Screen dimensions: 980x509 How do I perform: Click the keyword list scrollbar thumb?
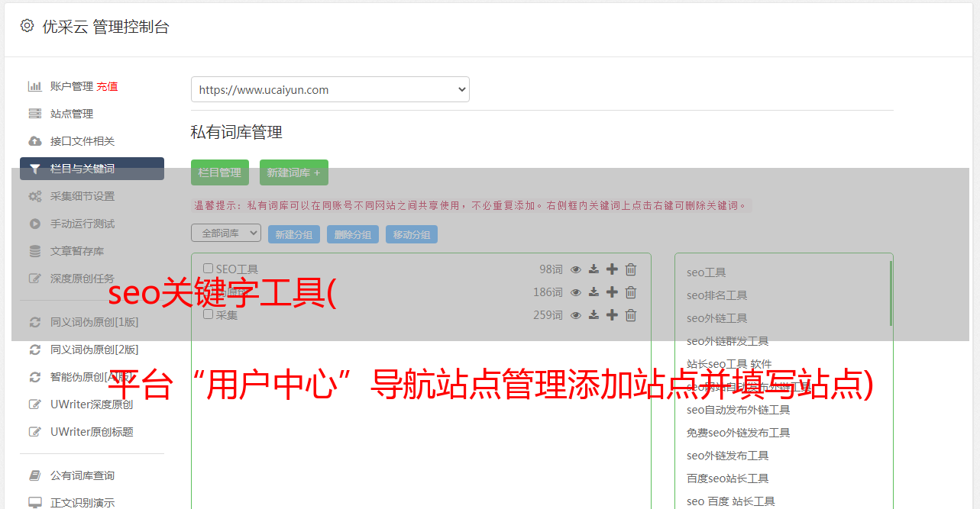click(x=891, y=293)
